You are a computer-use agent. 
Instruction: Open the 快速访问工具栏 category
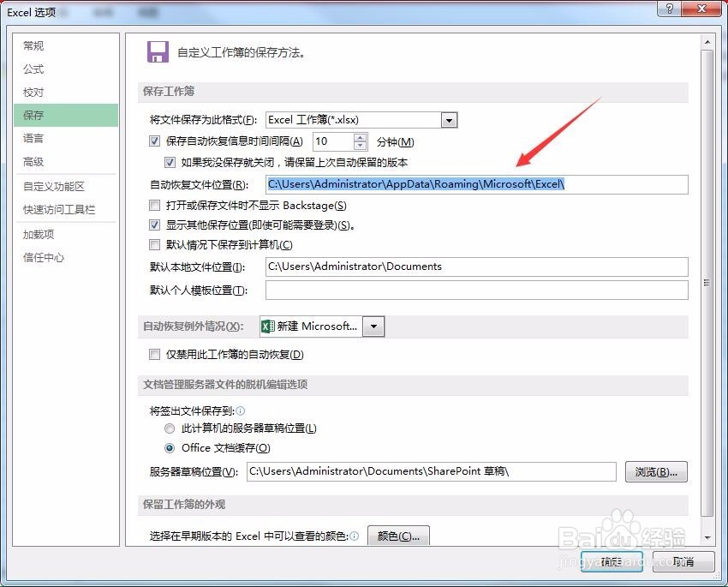[x=65, y=209]
